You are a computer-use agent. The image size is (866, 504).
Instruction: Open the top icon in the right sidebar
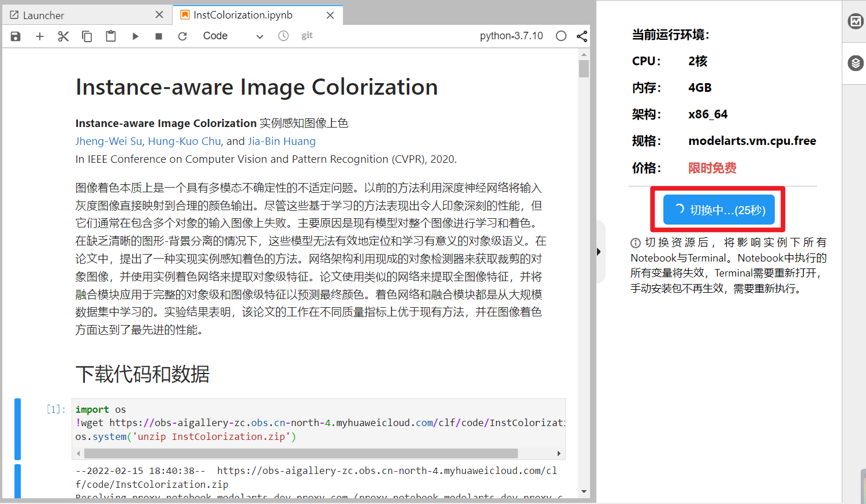pos(855,21)
